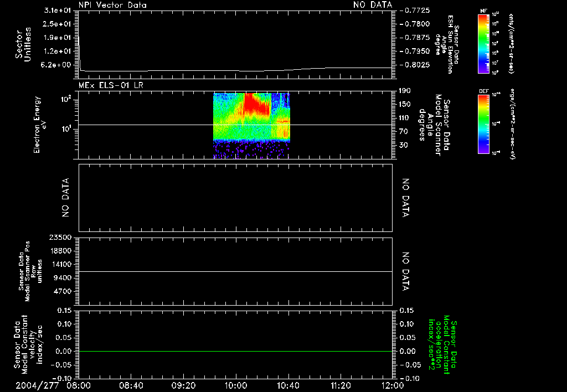Click the 2.5e+01 sector tick value
Image resolution: width=567 pixels, height=392 pixels.
pos(58,24)
